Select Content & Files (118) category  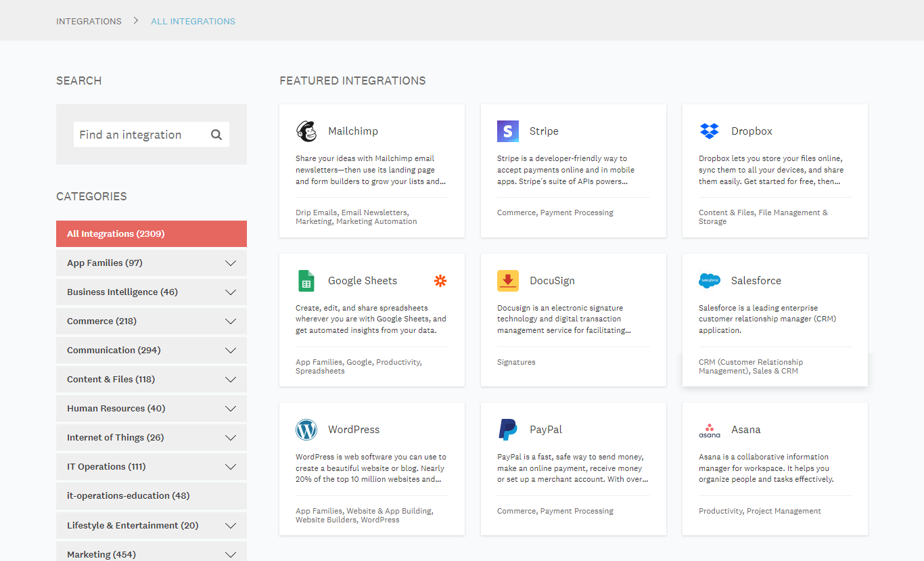(x=152, y=379)
